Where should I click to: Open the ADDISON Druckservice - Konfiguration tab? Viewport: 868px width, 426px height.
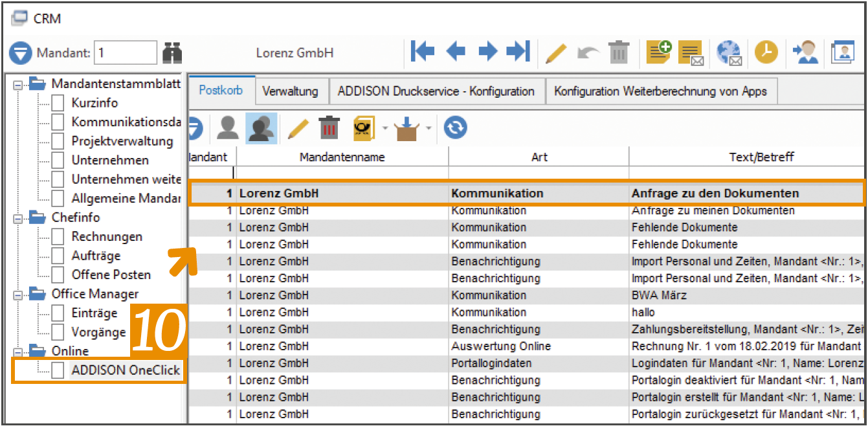(436, 91)
